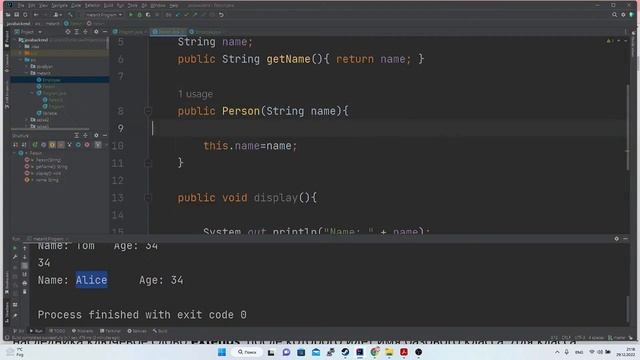This screenshot has height=360, width=640.
Task: Collapse all in Project panel
Action: tap(85, 32)
